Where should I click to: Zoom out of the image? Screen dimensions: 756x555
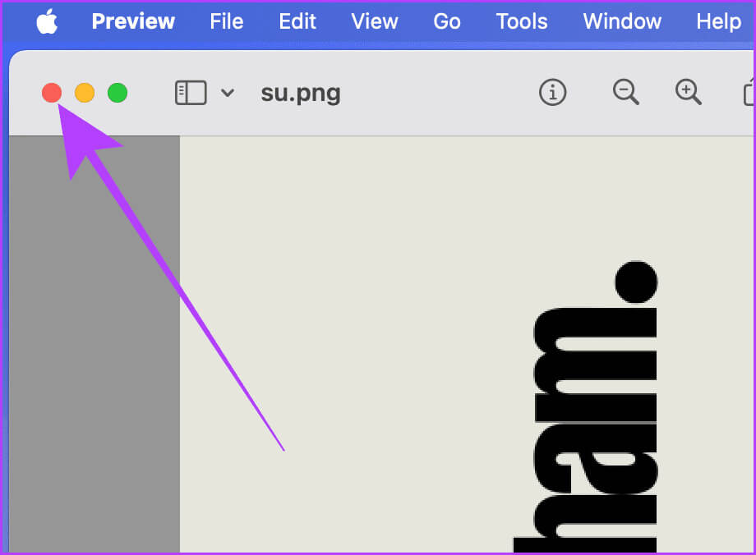(x=626, y=92)
